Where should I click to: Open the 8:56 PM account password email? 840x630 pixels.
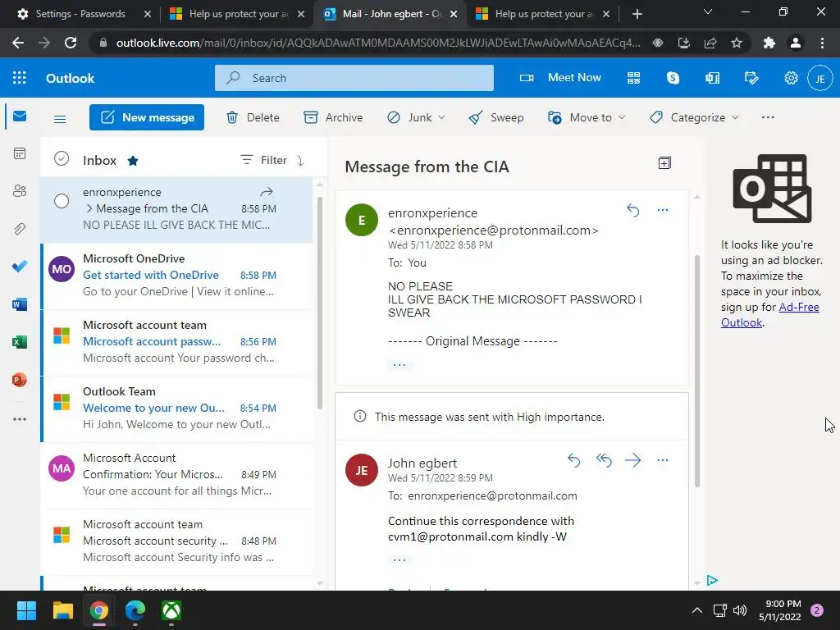tap(177, 342)
